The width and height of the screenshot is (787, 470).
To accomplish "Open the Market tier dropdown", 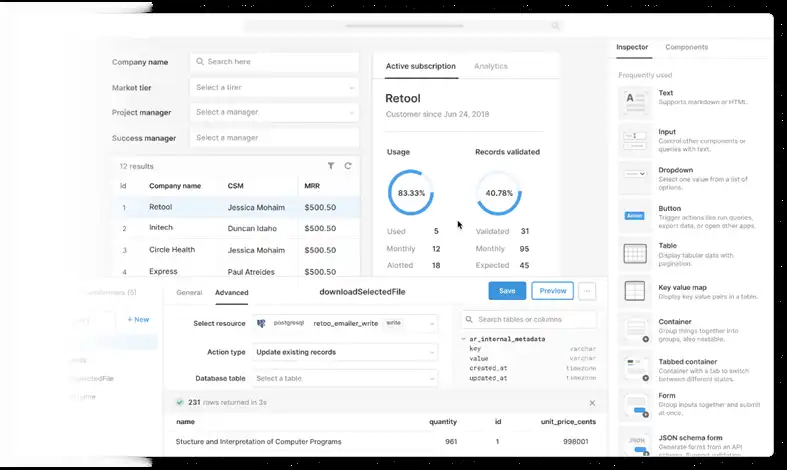I will [275, 87].
